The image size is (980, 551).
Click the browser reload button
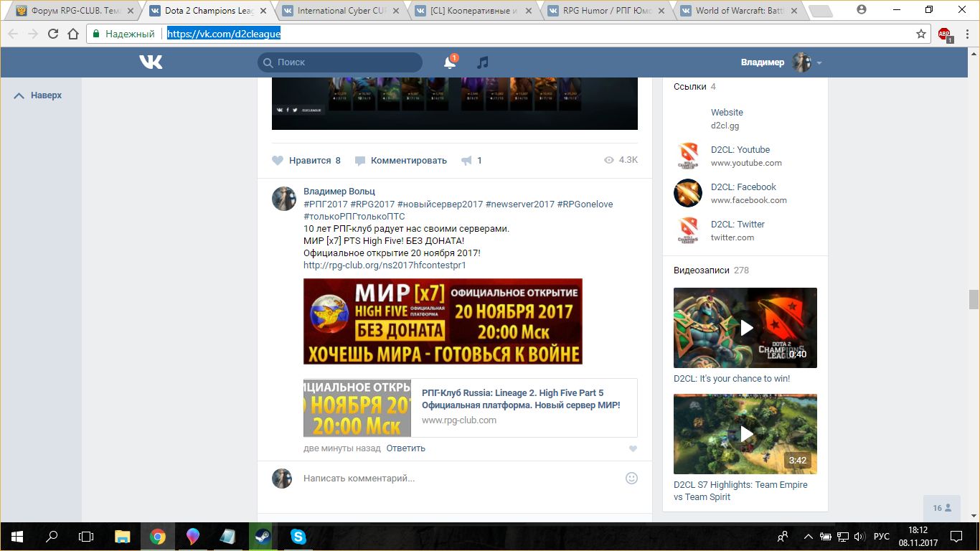pyautogui.click(x=52, y=34)
